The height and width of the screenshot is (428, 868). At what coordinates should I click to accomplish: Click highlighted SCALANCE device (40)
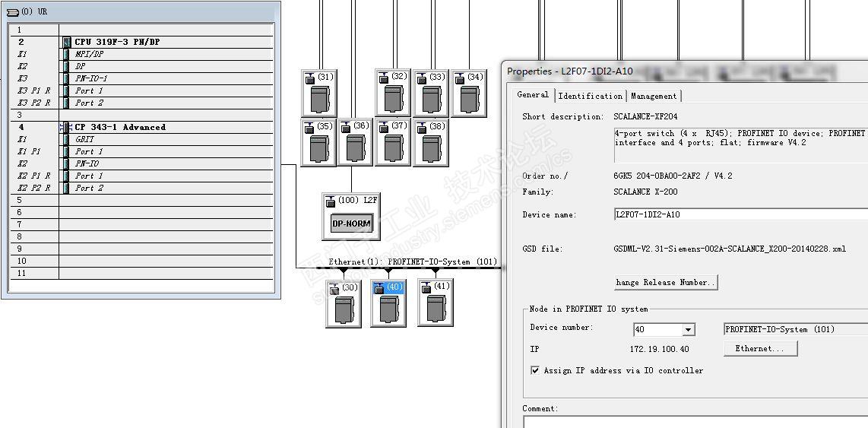point(388,304)
